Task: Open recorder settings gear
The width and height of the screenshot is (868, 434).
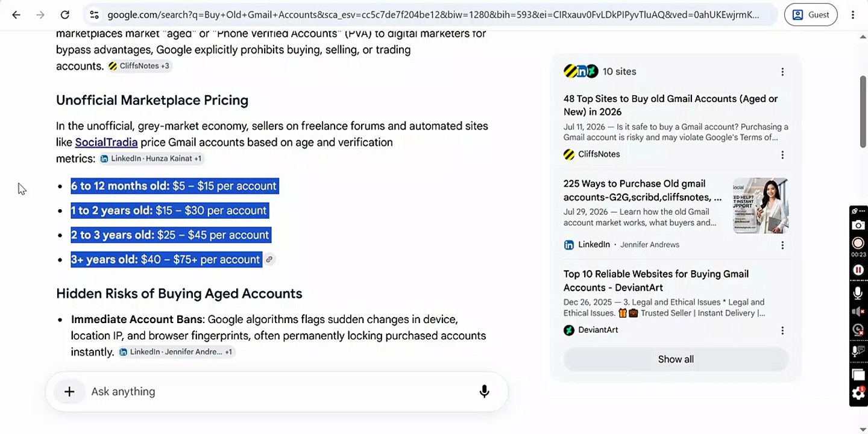Action: [858, 394]
